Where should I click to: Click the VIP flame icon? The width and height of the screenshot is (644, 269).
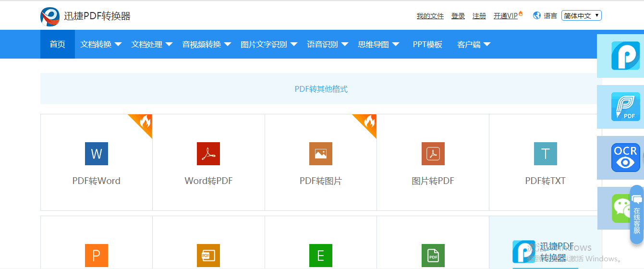(521, 13)
